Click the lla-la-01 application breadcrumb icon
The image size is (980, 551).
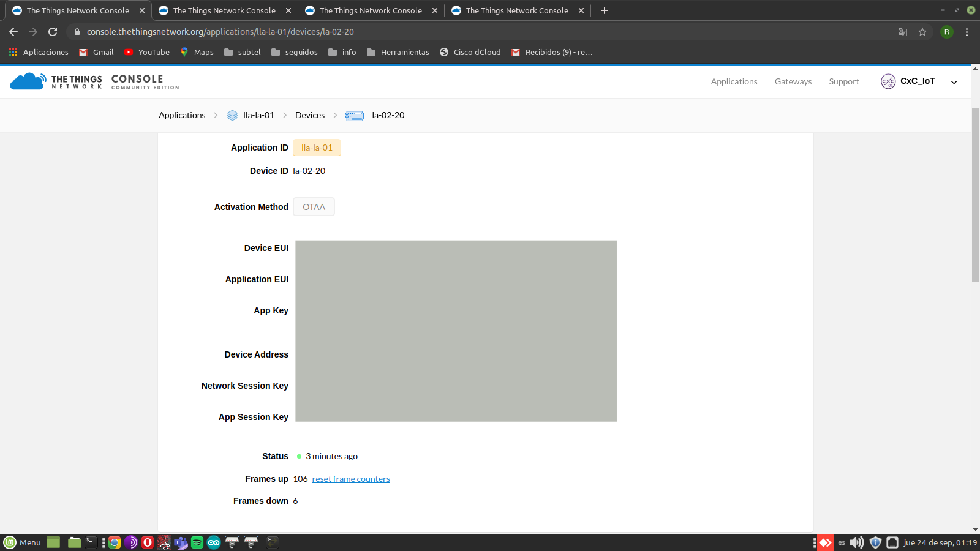pos(232,115)
